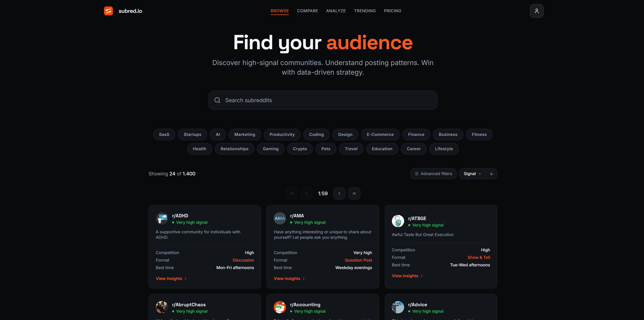This screenshot has height=320, width=644.
Task: Click the r/AMA avatar icon
Action: click(x=280, y=218)
